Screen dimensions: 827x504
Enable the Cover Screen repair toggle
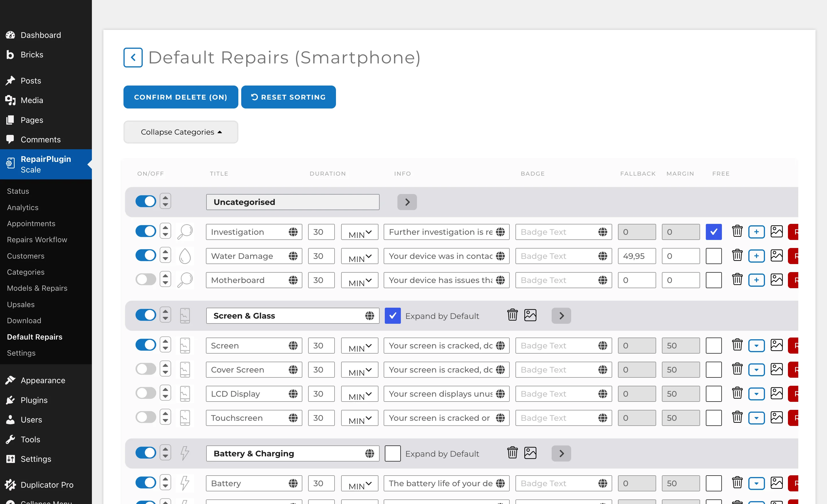point(146,369)
